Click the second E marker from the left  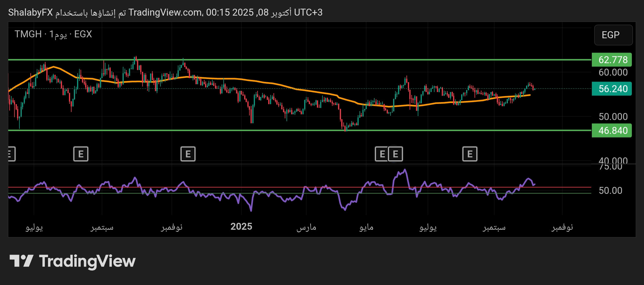click(x=81, y=154)
